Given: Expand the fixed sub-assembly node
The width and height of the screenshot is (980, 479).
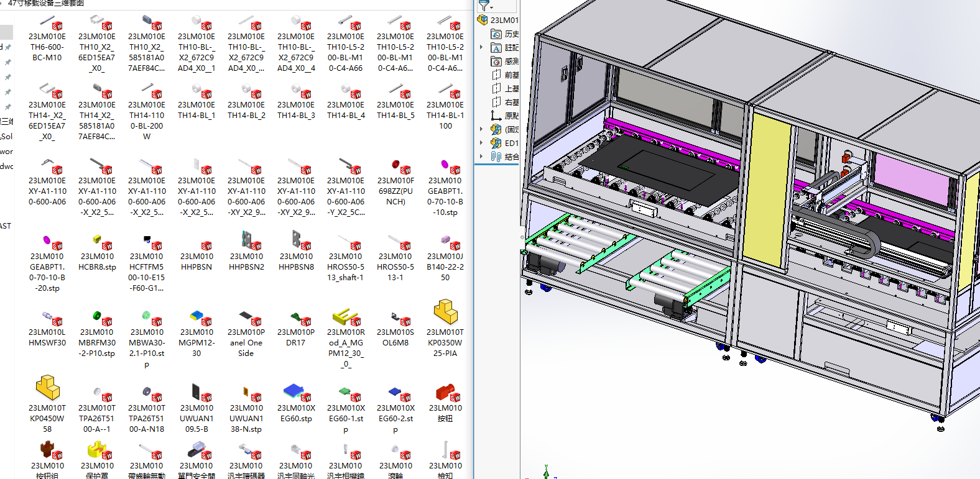Looking at the screenshot, I should pos(481,129).
